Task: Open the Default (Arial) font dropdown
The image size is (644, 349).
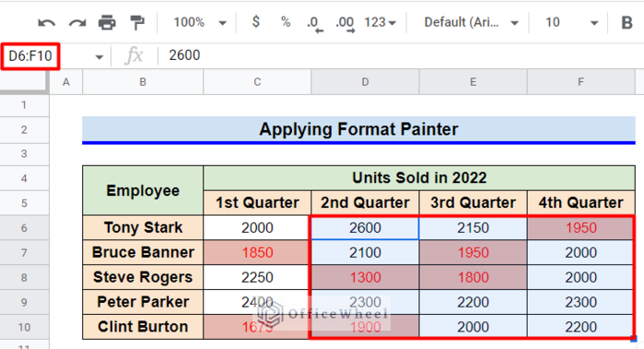Action: (471, 22)
